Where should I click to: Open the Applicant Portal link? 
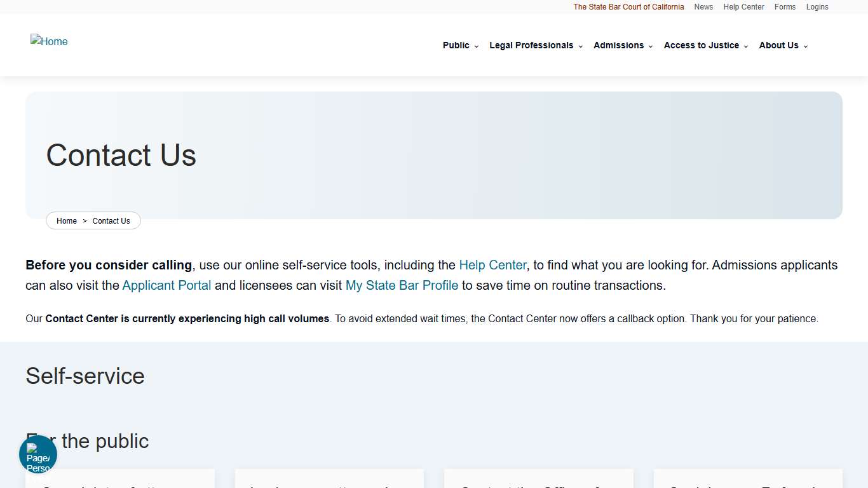(166, 285)
